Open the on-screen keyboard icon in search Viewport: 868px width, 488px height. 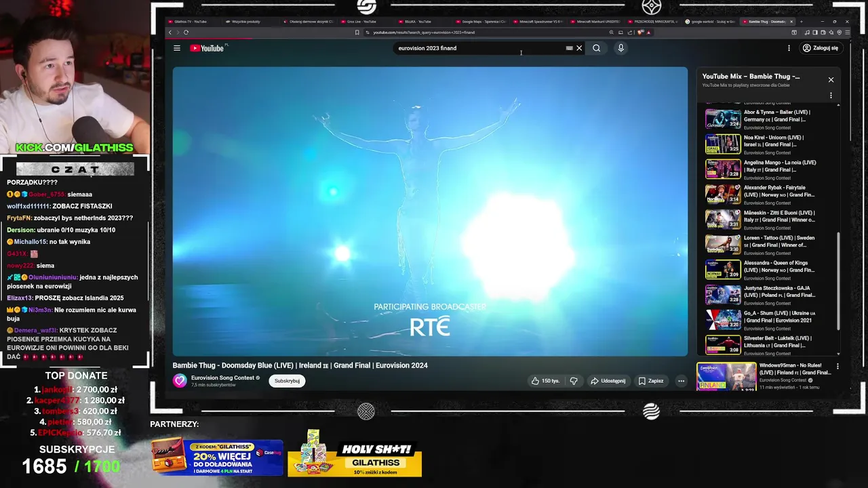coord(569,48)
